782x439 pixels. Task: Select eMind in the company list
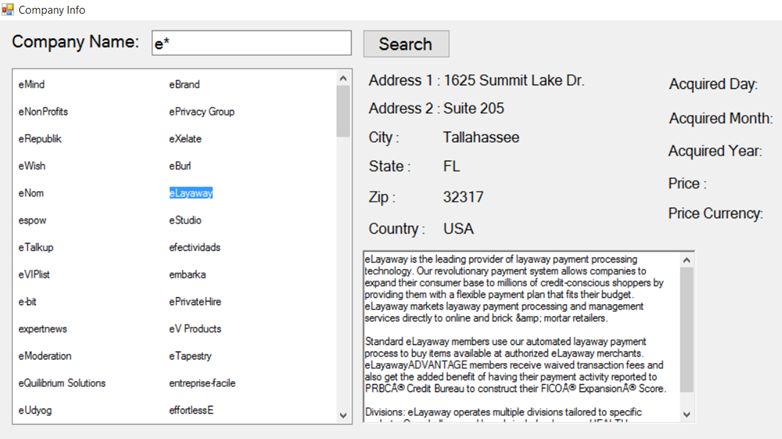tap(31, 84)
